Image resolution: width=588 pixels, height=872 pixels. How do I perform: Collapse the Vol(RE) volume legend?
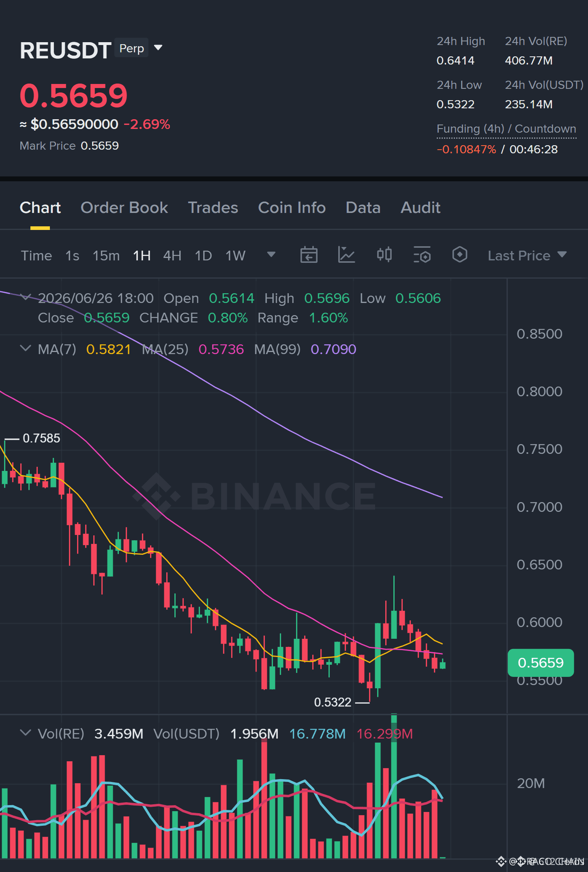[x=25, y=733]
